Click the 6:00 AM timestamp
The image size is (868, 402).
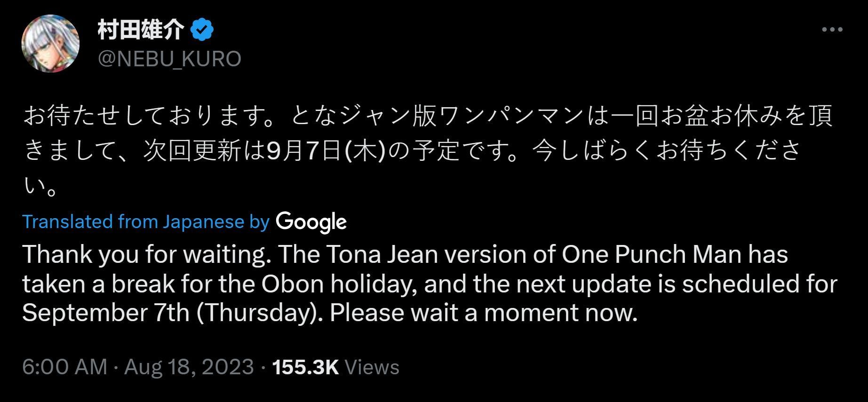coord(65,367)
